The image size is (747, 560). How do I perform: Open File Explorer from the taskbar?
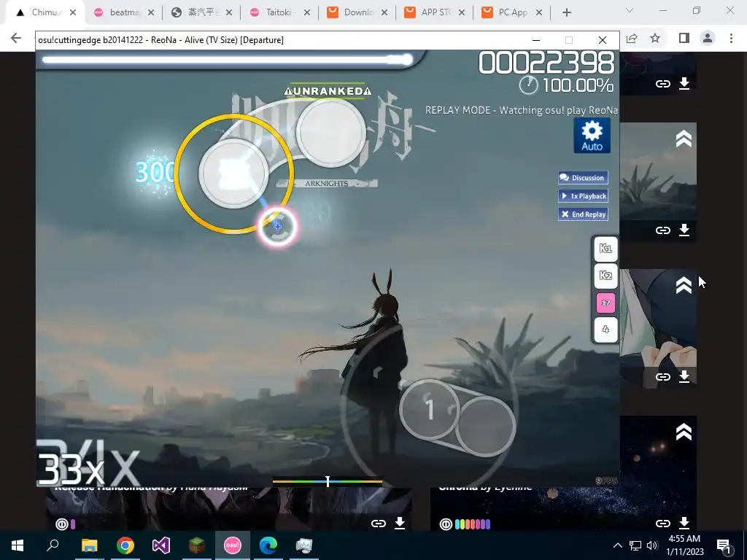pyautogui.click(x=90, y=545)
